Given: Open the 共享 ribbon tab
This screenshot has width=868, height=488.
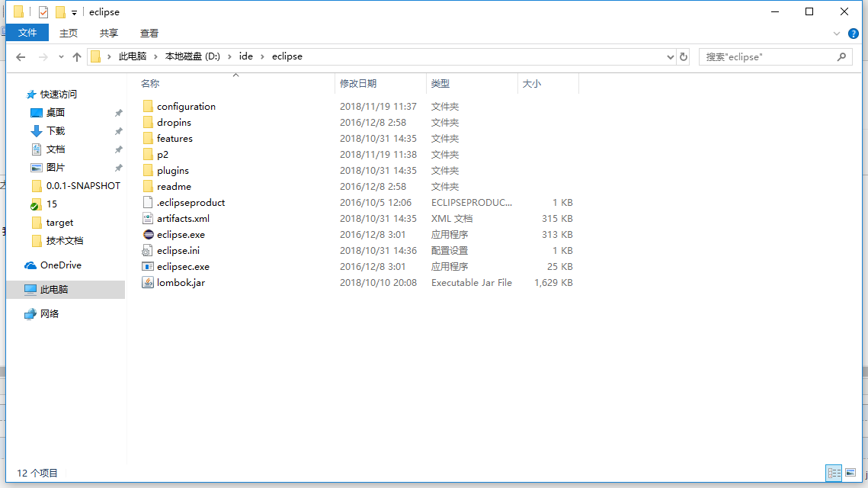Looking at the screenshot, I should (x=109, y=34).
